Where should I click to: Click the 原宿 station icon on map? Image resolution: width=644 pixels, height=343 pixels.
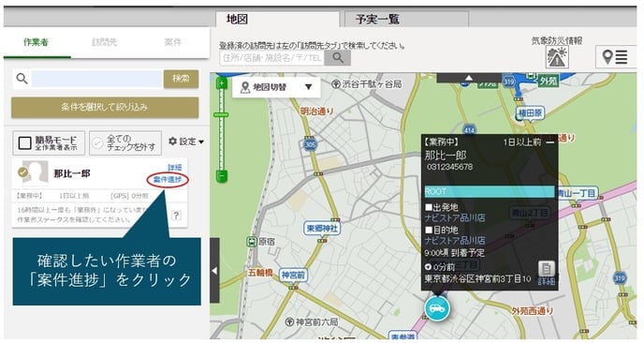[x=252, y=242]
